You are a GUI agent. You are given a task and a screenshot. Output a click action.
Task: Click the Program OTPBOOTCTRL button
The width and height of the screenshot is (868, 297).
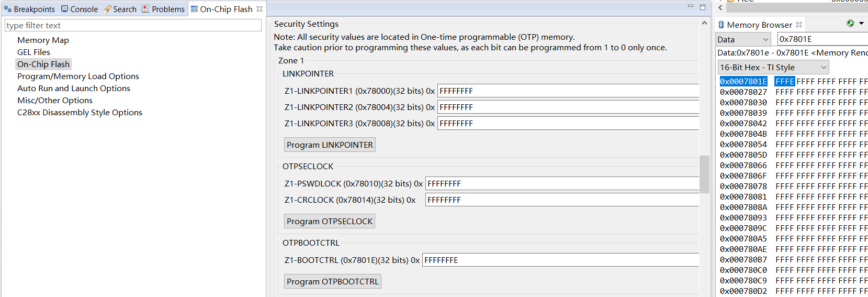(x=332, y=281)
